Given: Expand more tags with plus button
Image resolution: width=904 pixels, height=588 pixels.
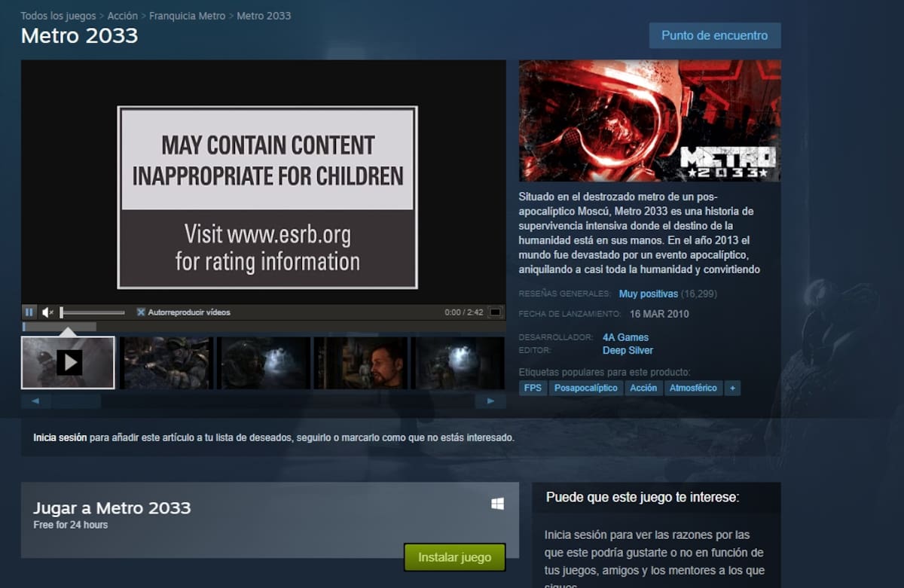Looking at the screenshot, I should coord(732,388).
